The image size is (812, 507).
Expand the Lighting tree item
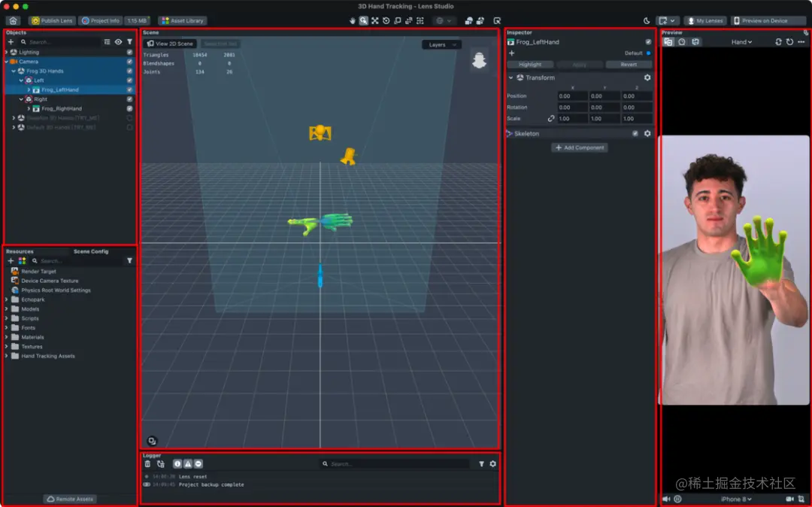[7, 53]
